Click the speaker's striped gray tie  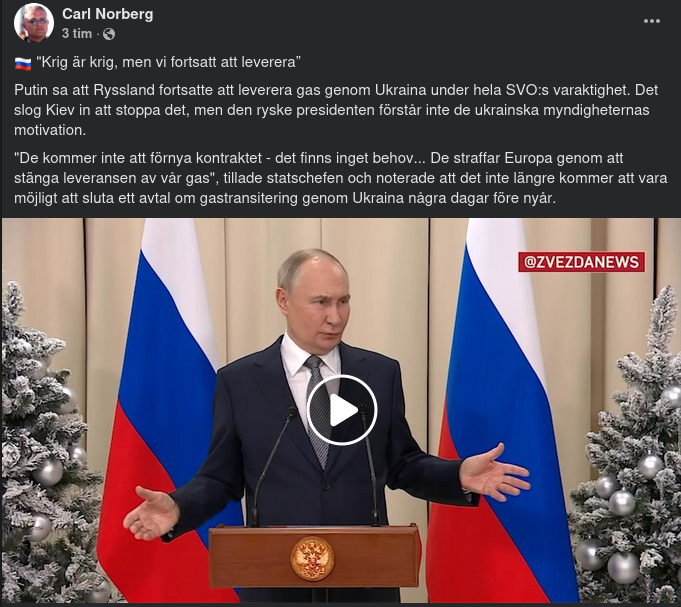(x=319, y=410)
